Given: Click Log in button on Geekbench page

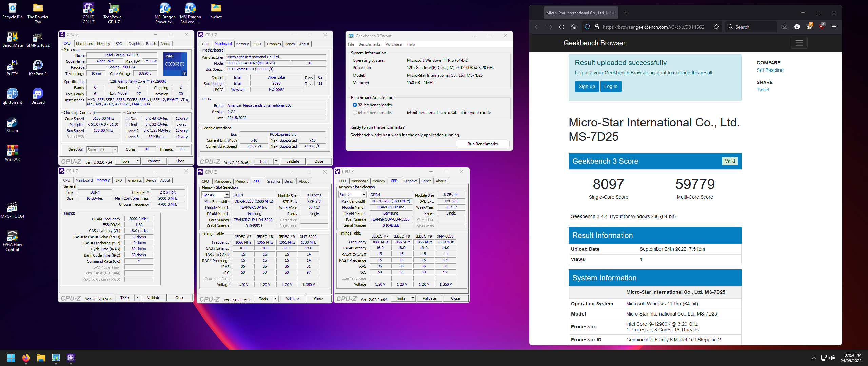Looking at the screenshot, I should pyautogui.click(x=611, y=86).
